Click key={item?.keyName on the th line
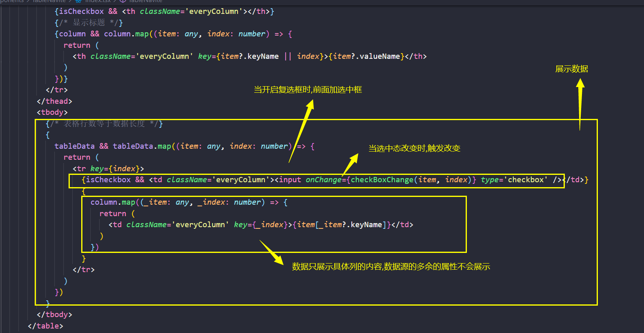 pyautogui.click(x=238, y=56)
